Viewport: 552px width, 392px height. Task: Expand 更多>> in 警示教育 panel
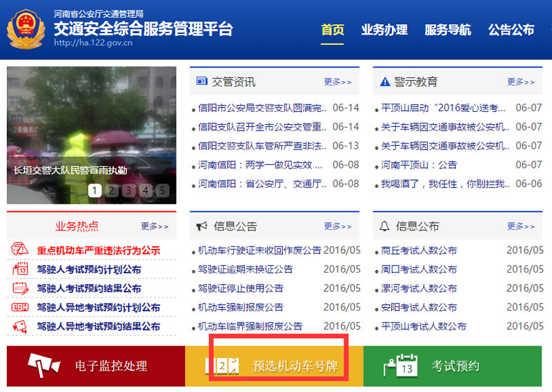pyautogui.click(x=521, y=81)
